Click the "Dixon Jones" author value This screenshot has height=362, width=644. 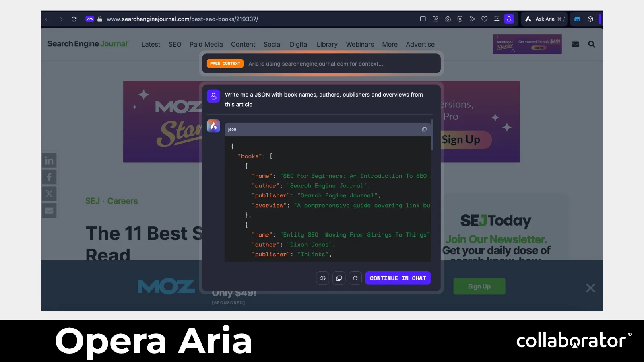click(310, 245)
